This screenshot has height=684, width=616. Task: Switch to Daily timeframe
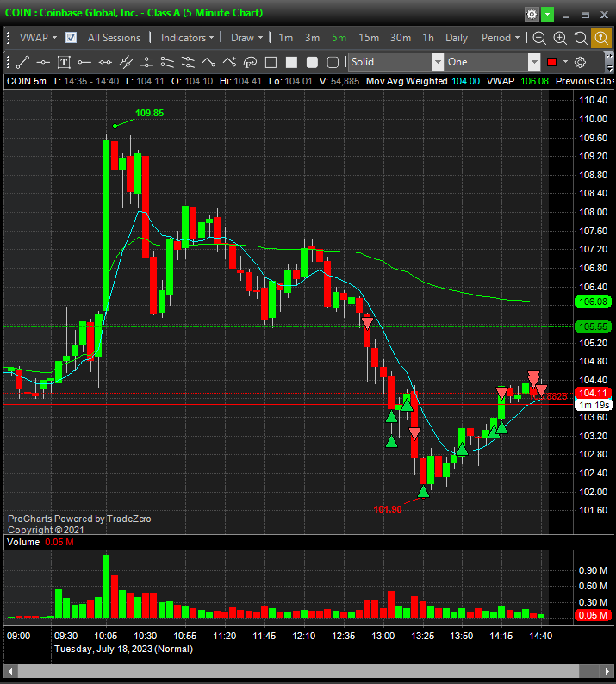(x=457, y=38)
